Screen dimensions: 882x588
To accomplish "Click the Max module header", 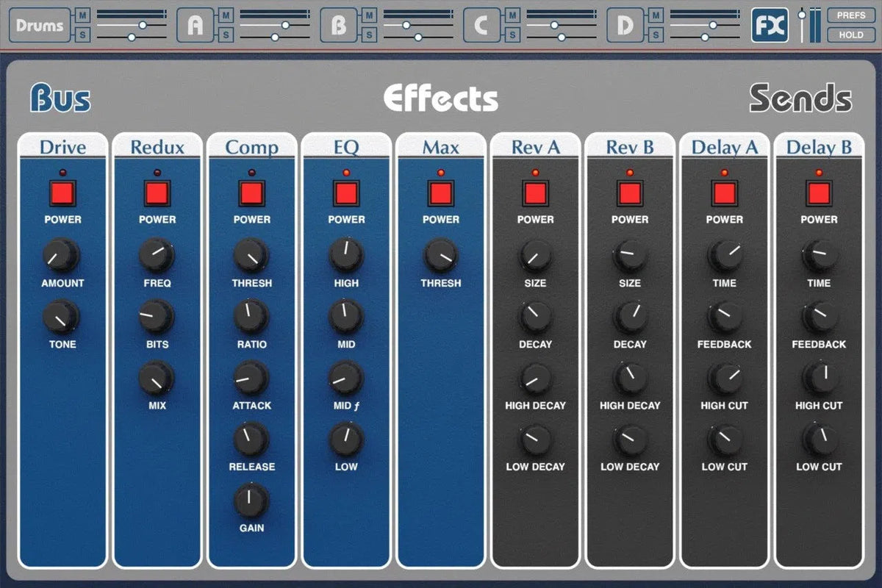I will tap(440, 148).
